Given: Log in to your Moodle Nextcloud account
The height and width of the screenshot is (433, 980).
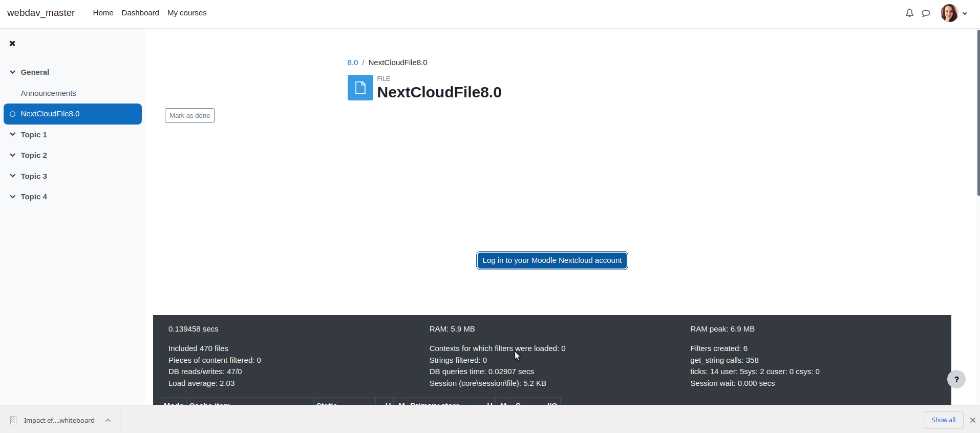Looking at the screenshot, I should pyautogui.click(x=552, y=260).
